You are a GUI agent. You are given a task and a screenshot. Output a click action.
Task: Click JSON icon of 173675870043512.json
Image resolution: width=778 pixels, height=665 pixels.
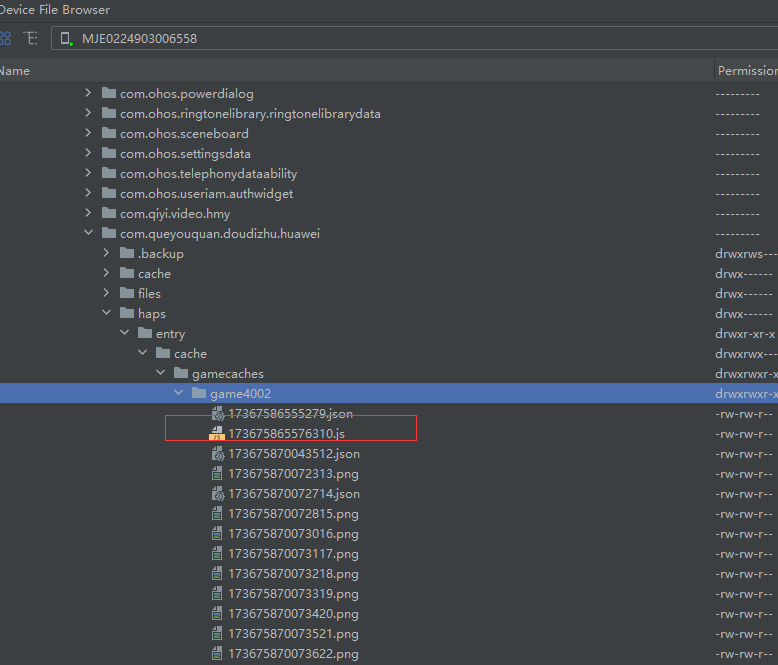pyautogui.click(x=218, y=454)
